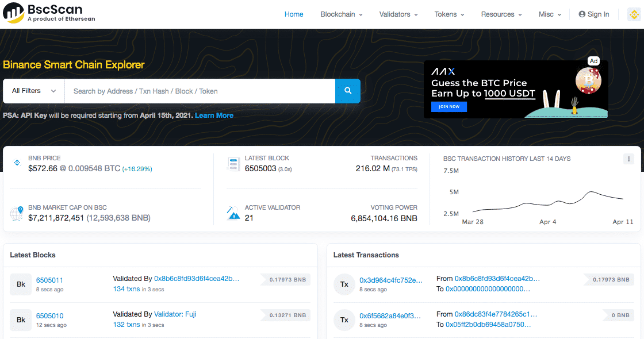The height and width of the screenshot is (339, 644).
Task: Click the Apr 4 chart axis label
Action: coord(547,222)
